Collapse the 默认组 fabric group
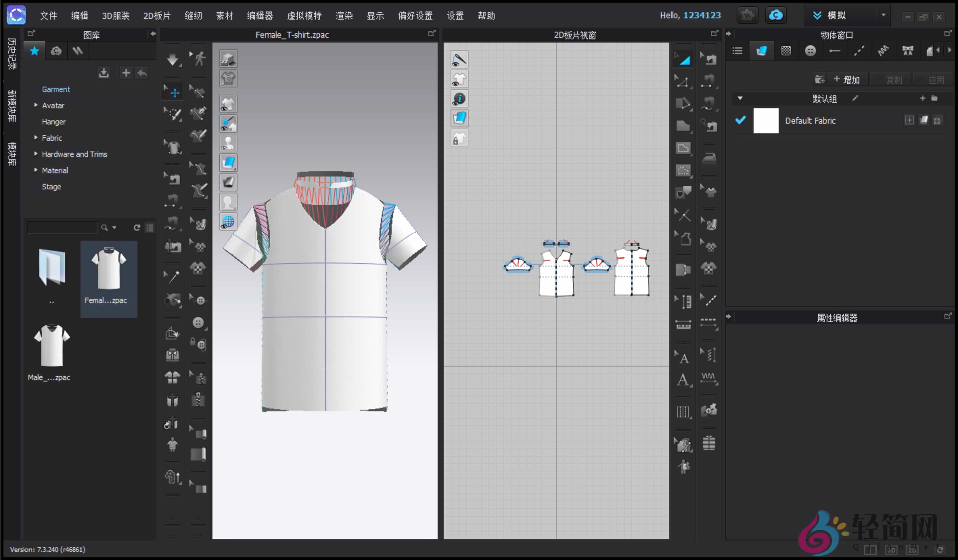Image resolution: width=958 pixels, height=560 pixels. 740,98
